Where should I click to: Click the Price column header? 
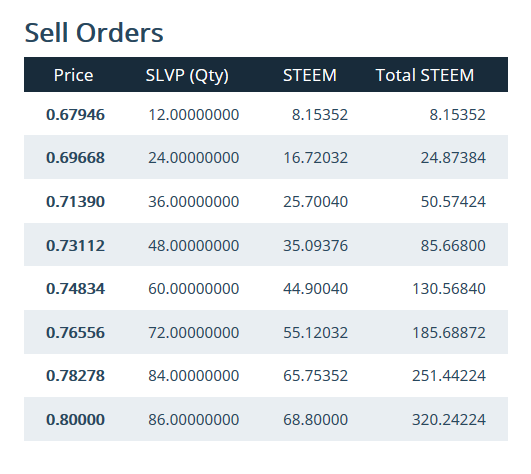73,75
